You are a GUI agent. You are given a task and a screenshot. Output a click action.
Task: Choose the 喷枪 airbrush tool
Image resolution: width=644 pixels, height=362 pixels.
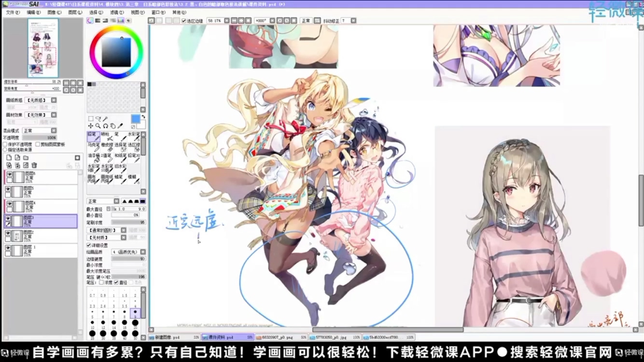click(107, 137)
